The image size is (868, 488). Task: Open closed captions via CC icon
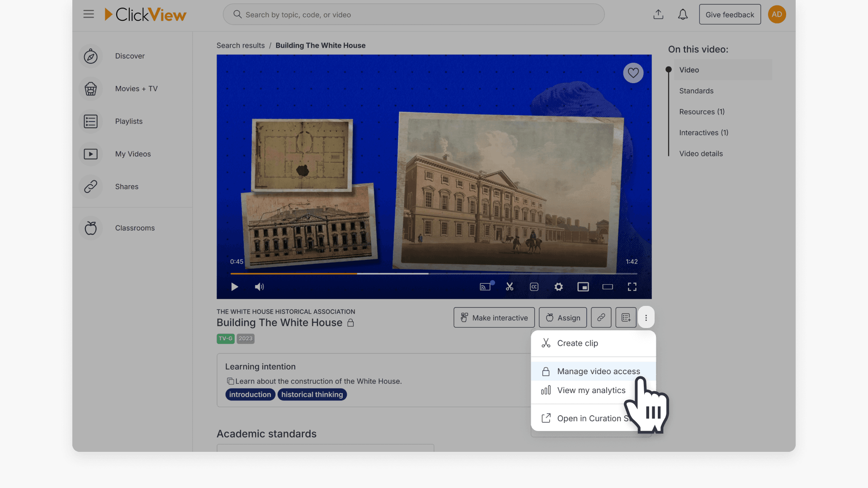click(534, 286)
